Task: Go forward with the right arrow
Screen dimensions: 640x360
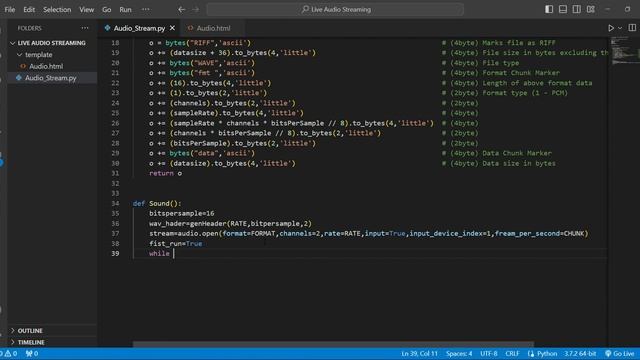Action: pyautogui.click(x=196, y=9)
